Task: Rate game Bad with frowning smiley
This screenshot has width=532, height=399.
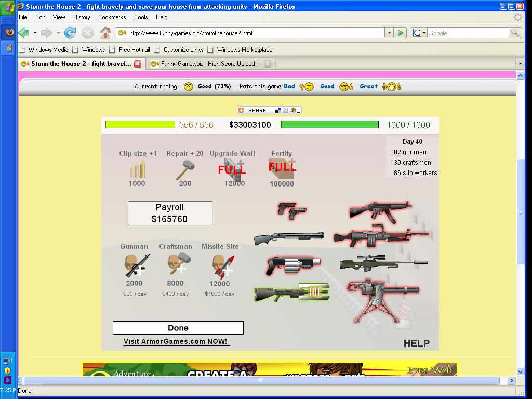Action: (307, 87)
